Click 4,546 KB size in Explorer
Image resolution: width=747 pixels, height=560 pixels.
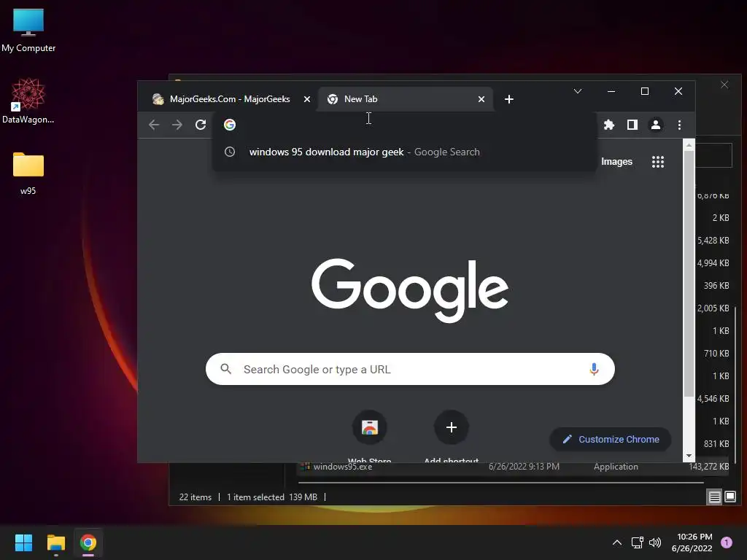point(713,399)
